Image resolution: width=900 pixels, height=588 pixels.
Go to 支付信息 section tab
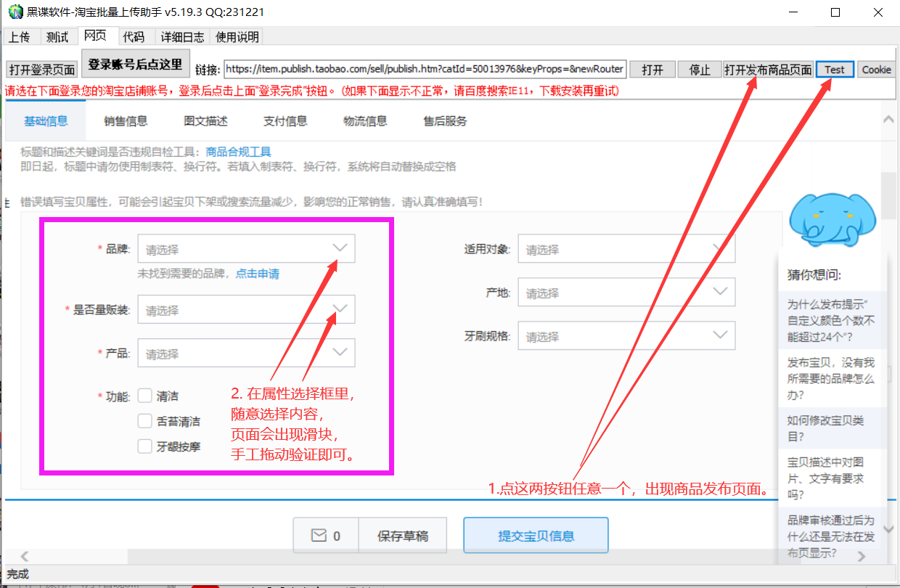(x=285, y=121)
